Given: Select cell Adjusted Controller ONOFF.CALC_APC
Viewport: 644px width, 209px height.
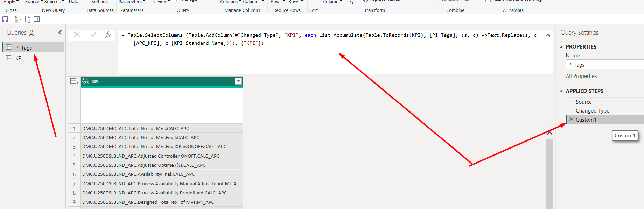Looking at the screenshot, I should coord(162,156).
